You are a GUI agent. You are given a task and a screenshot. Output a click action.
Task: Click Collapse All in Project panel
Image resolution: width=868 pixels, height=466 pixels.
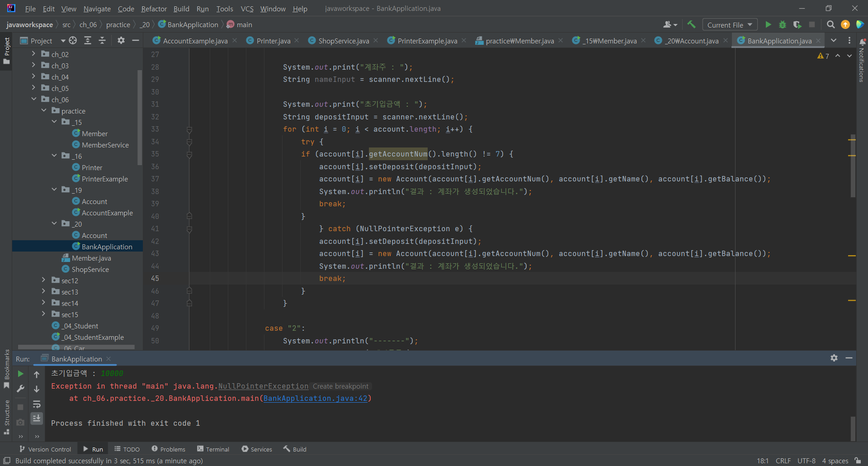103,40
